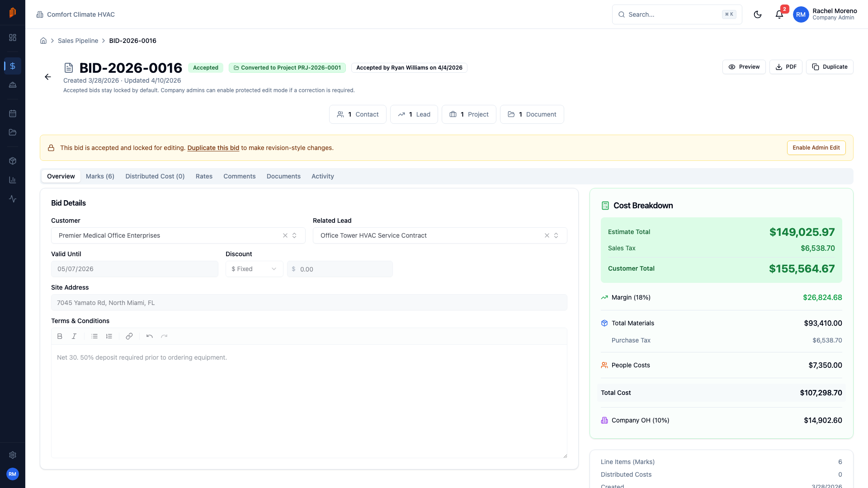Viewport: 868px width, 488px height.
Task: Apply italic in the Terms editor
Action: pyautogui.click(x=74, y=336)
